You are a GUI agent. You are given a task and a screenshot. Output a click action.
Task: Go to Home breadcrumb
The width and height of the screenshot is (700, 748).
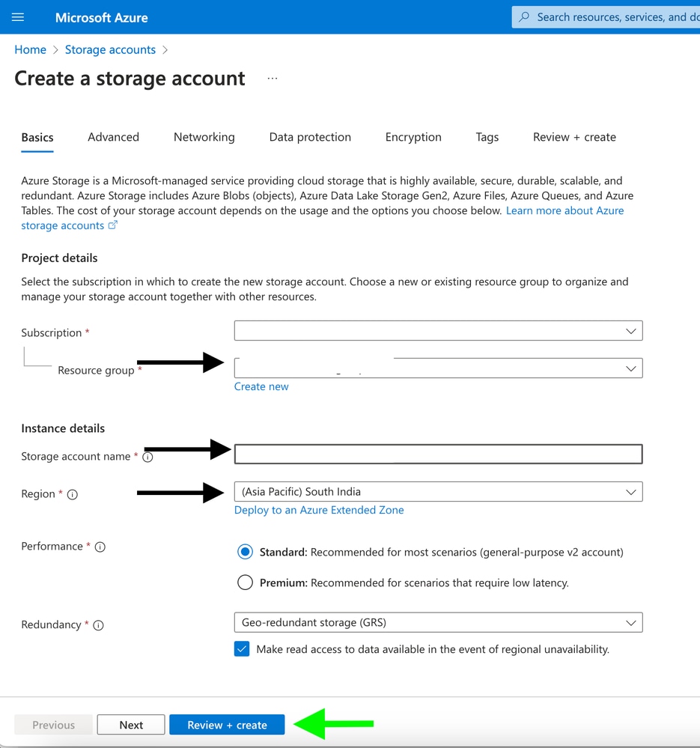tap(30, 49)
